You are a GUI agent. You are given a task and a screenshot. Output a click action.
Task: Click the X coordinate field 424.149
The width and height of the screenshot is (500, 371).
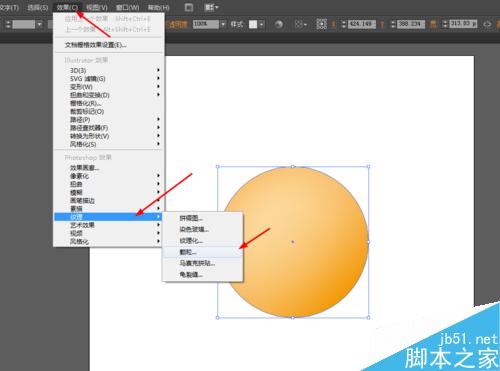point(362,24)
